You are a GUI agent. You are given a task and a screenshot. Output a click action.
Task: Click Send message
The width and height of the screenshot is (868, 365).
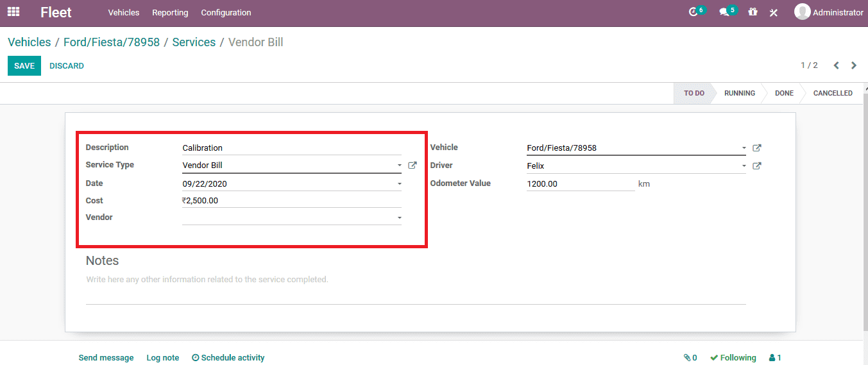point(106,358)
